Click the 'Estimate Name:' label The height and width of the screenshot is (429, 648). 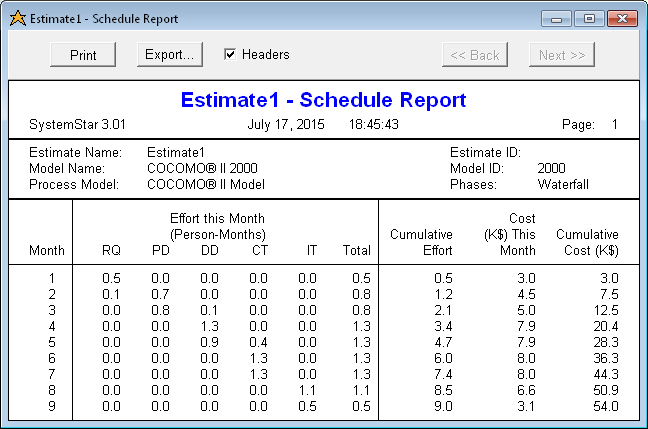tap(76, 153)
